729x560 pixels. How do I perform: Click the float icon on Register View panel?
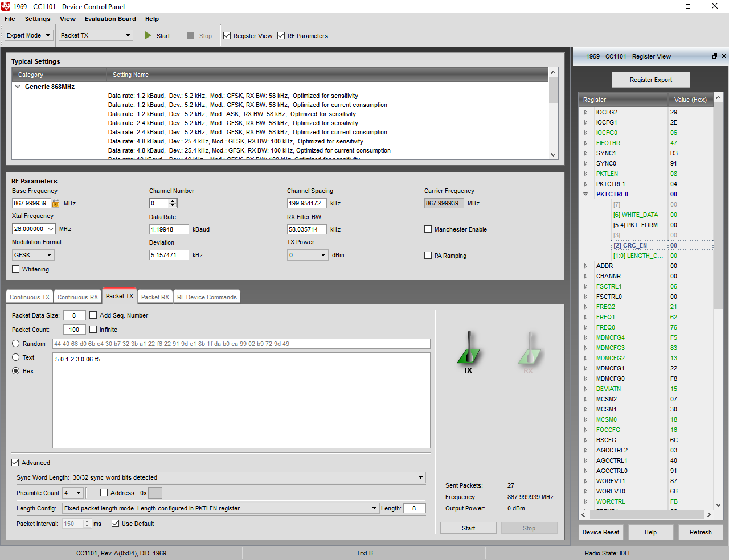click(x=714, y=56)
